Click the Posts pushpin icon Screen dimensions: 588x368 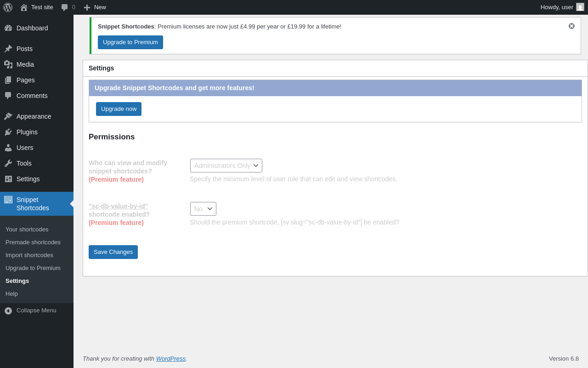(8, 49)
